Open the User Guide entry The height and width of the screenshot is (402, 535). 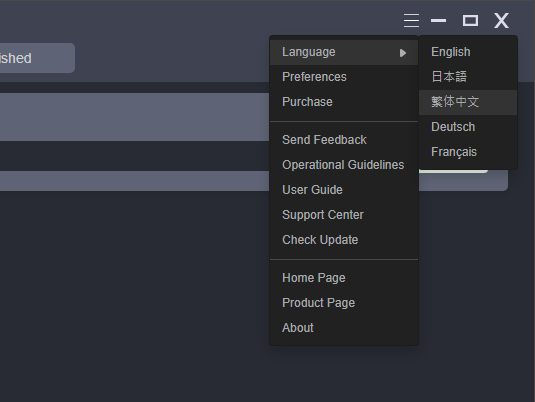click(344, 190)
